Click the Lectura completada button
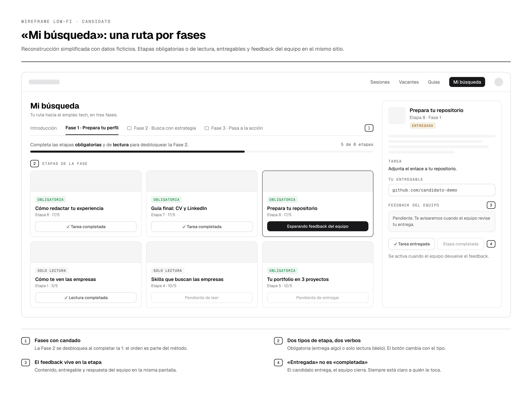Screen dimensions: 532x393 coord(86,298)
